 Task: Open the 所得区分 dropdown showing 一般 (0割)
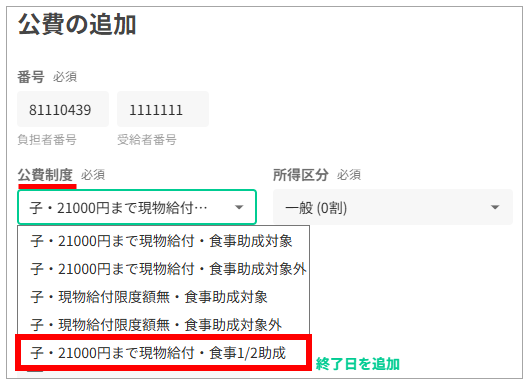pyautogui.click(x=393, y=207)
